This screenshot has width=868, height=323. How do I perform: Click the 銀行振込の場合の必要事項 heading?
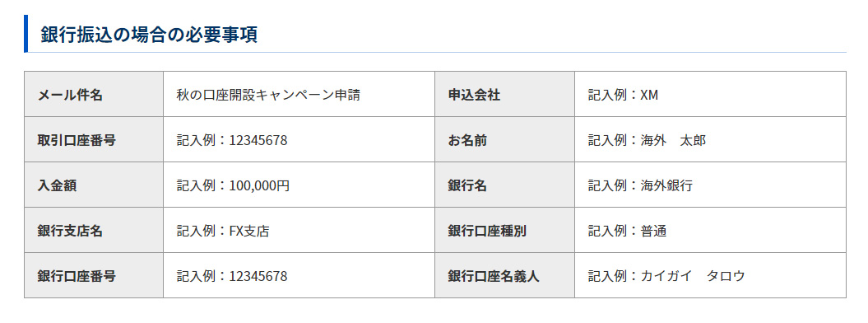coord(149,35)
